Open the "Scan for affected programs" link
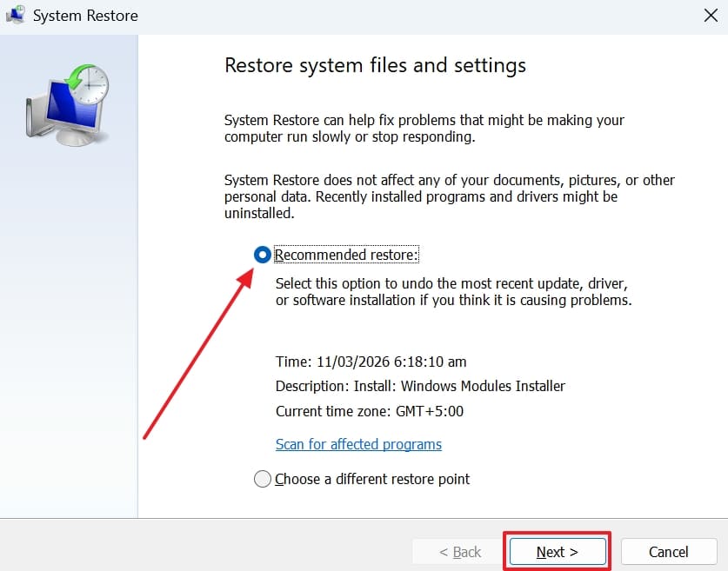 (358, 444)
